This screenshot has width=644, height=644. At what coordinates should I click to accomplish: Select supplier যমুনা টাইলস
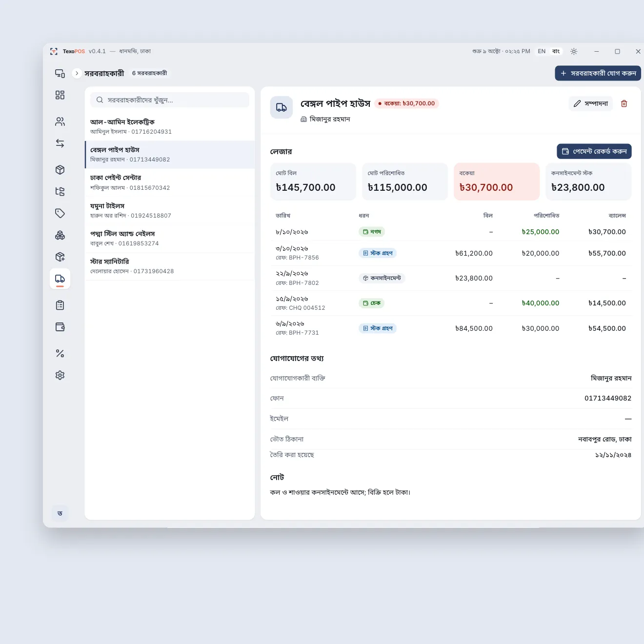170,211
